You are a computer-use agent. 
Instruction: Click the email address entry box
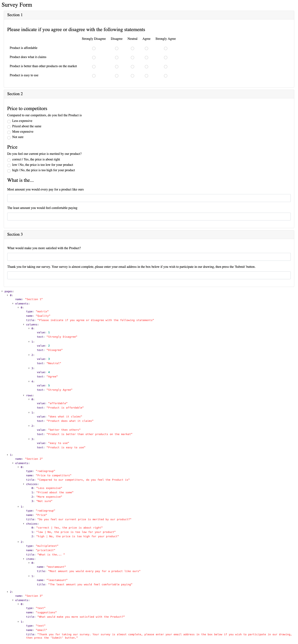(149, 275)
